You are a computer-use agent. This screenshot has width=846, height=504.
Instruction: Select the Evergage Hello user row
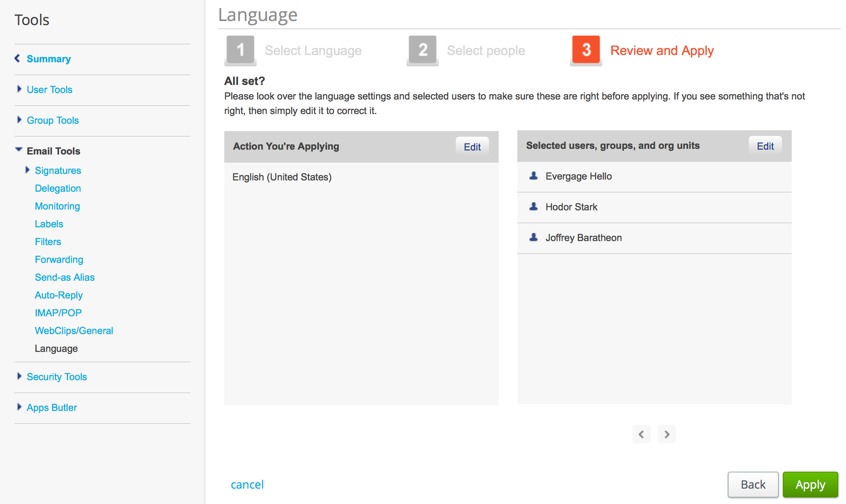coord(654,177)
